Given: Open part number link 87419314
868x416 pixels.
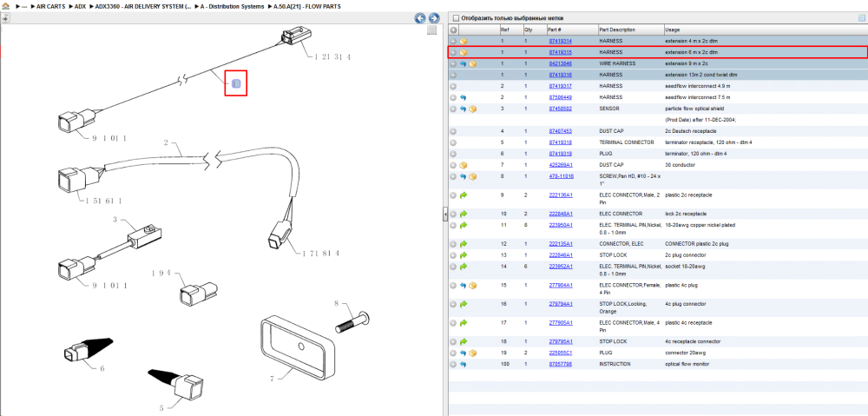Looking at the screenshot, I should (x=560, y=41).
